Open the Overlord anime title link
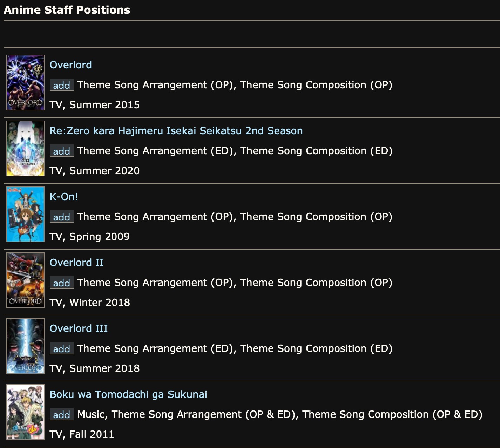Screen dimensions: 500x448 click(x=70, y=65)
